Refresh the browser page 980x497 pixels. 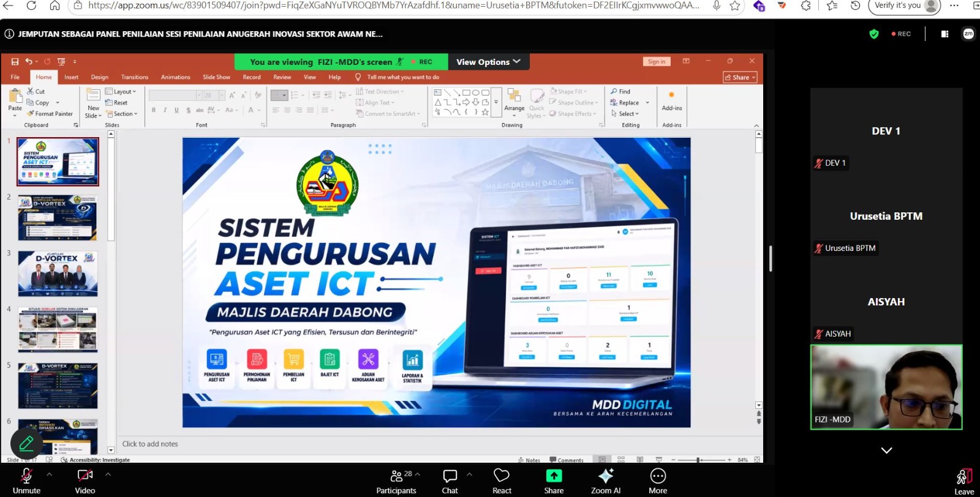pyautogui.click(x=31, y=6)
